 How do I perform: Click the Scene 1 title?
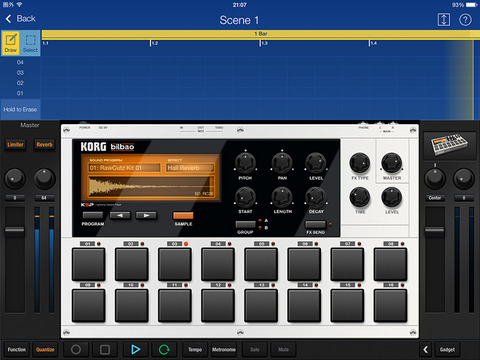[x=239, y=20]
